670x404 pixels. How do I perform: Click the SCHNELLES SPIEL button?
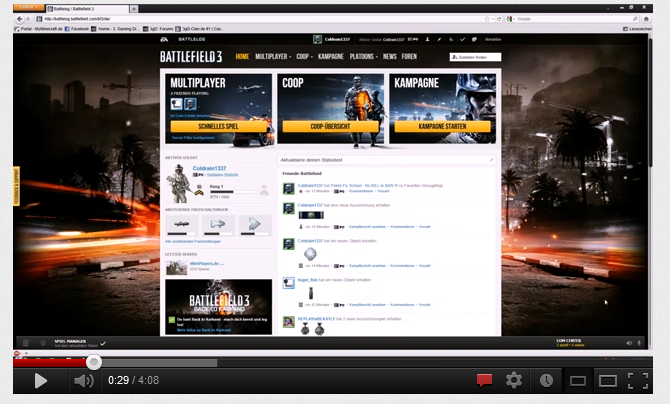218,126
